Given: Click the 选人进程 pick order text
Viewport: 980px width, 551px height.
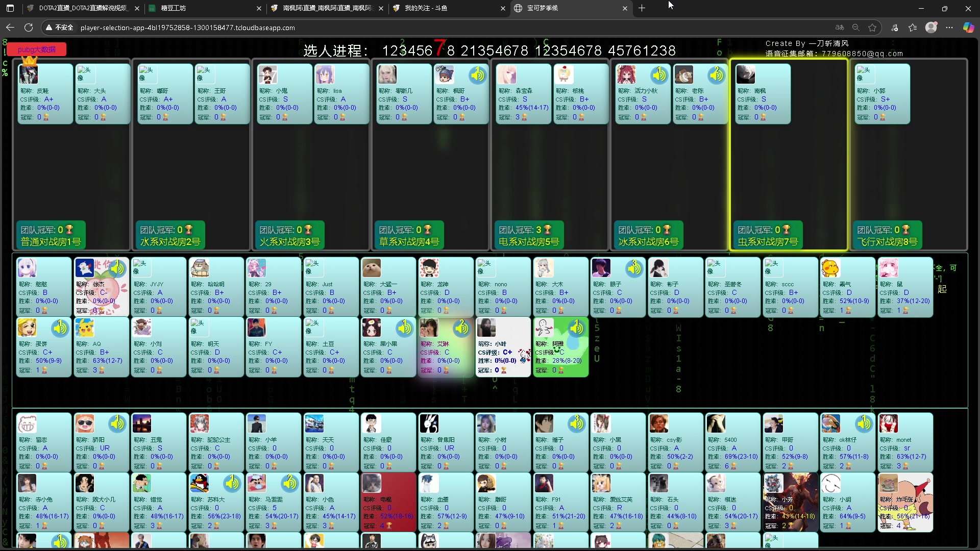Looking at the screenshot, I should (x=489, y=50).
